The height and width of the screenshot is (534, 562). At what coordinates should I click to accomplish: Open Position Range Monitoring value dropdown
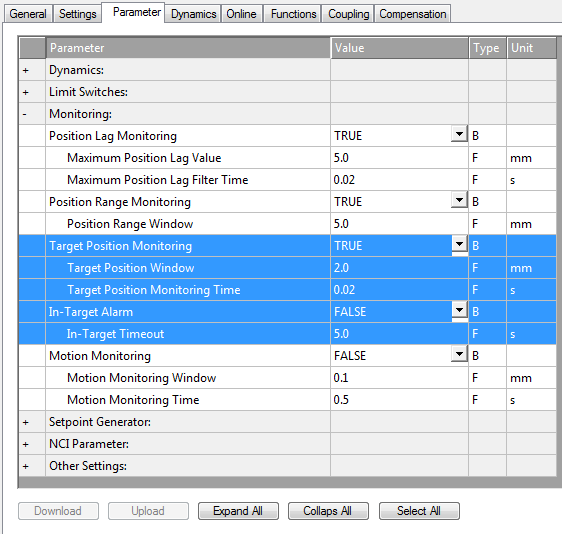click(459, 200)
